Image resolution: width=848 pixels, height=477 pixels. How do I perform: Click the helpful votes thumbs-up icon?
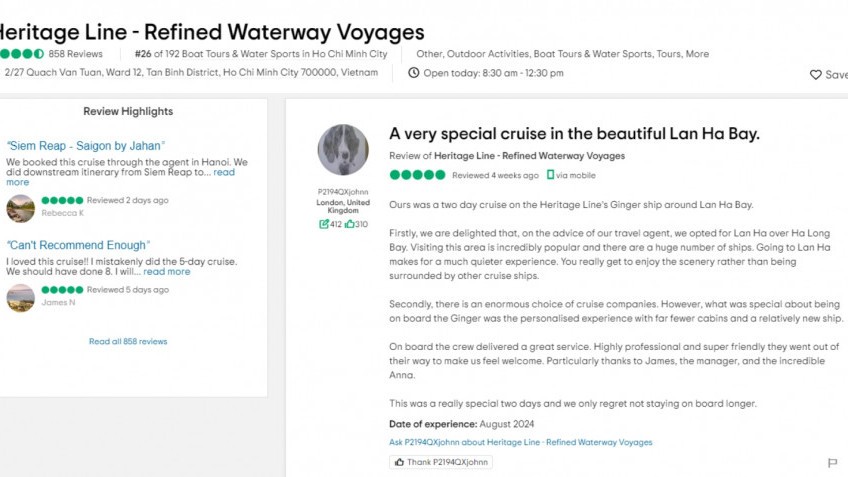[x=349, y=224]
